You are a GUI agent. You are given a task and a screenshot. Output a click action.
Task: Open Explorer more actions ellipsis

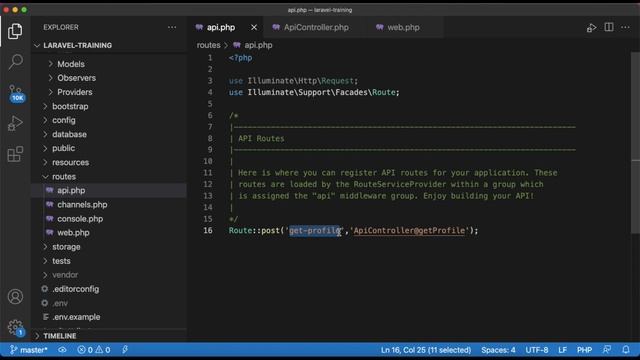pyautogui.click(x=172, y=27)
